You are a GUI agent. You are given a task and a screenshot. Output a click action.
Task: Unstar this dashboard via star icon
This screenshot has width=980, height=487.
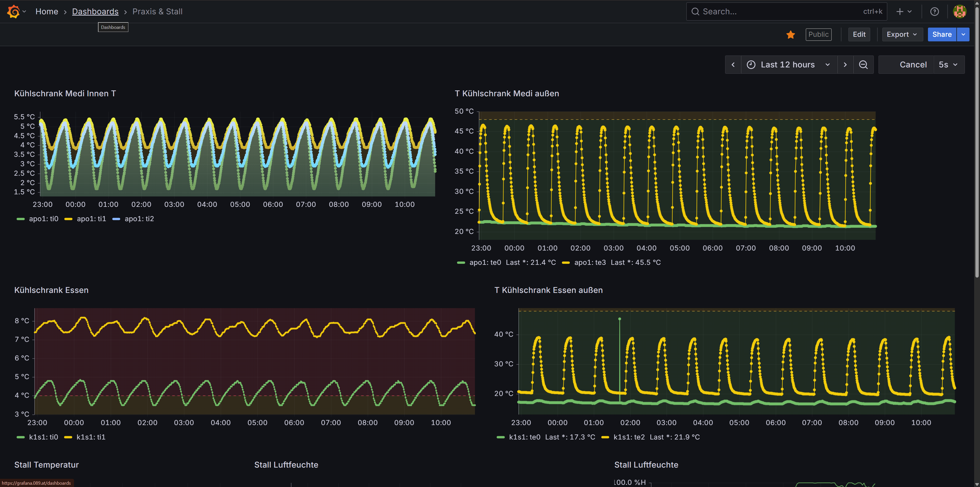coord(791,35)
